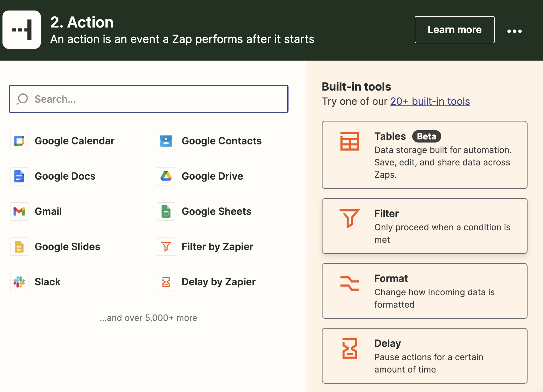This screenshot has height=392, width=543.
Task: Select the Google Calendar app icon
Action: [19, 141]
